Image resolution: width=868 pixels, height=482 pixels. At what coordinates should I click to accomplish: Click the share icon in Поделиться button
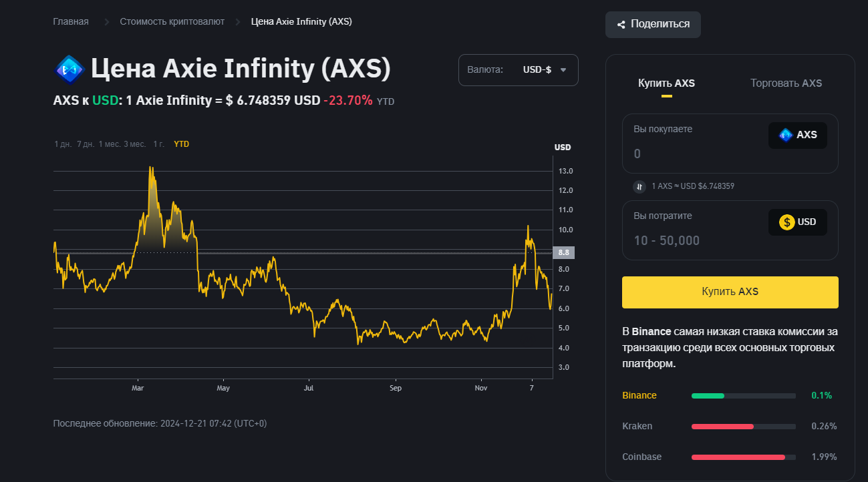[x=621, y=25]
